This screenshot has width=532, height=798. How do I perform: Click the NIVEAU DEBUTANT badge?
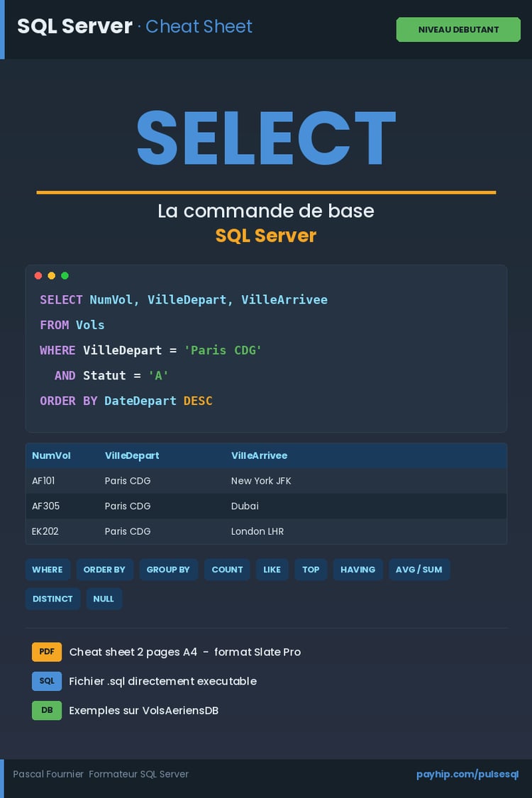[x=458, y=30]
